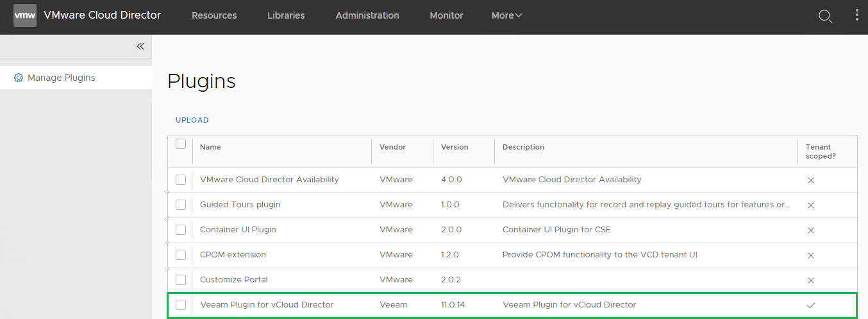Collapse the sidebar with double chevron
Screen dimensions: 868x319
coord(140,46)
